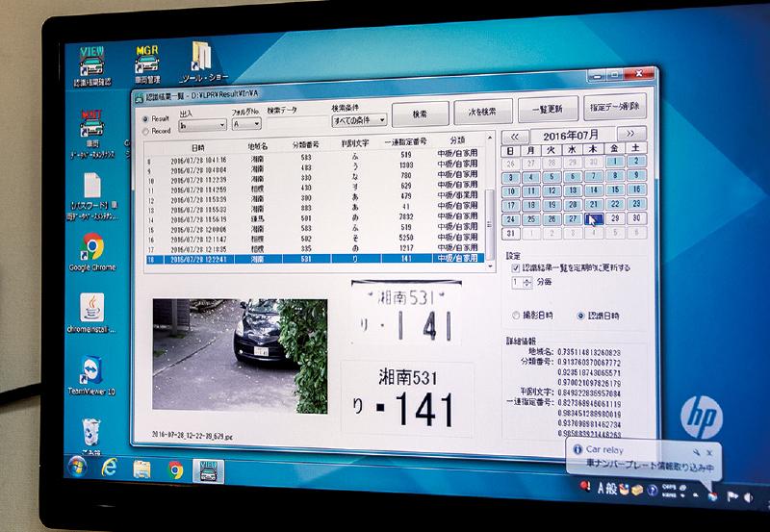Click the Internet Explorer taskbar icon
This screenshot has height=532, width=770.
(106, 470)
